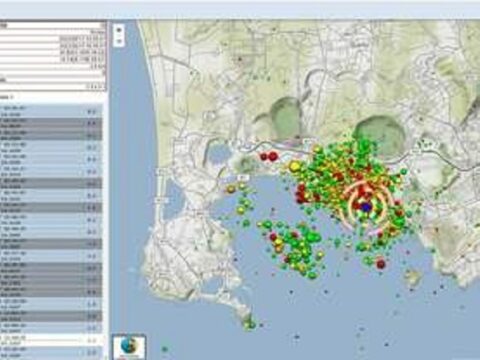Select the yellow-green marker in the western bay group
The image size is (480, 360).
(x=241, y=210)
